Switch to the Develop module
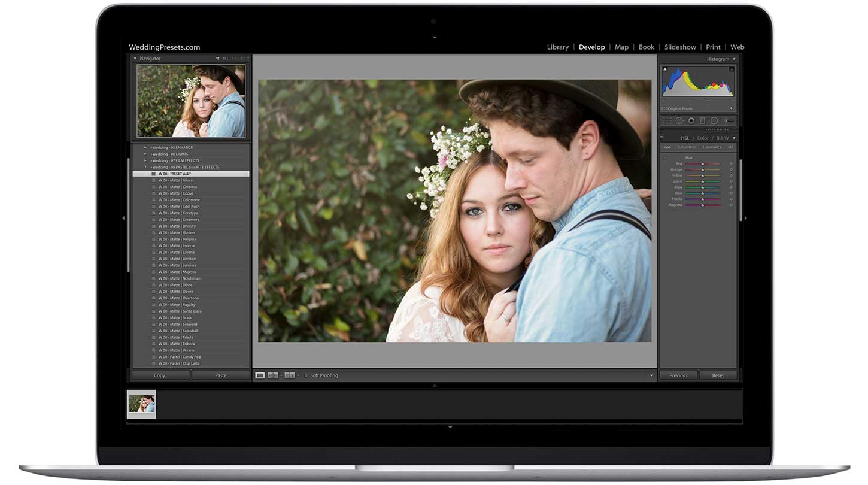The width and height of the screenshot is (868, 485). (x=591, y=47)
